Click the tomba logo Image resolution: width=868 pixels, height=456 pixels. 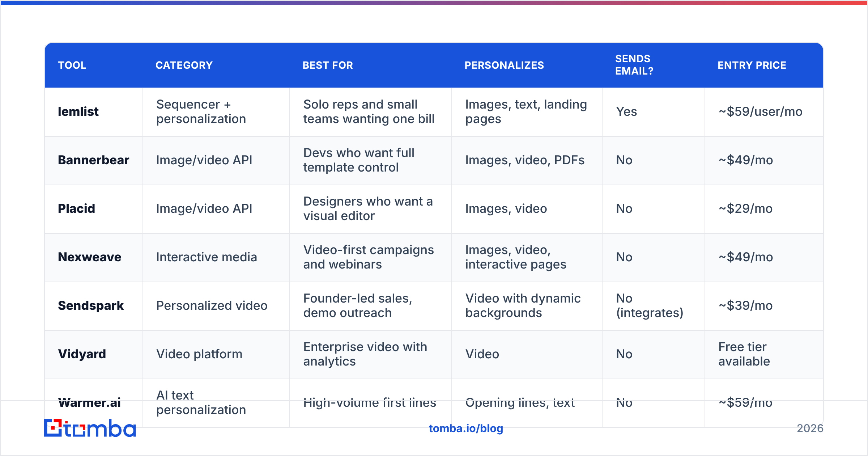click(90, 428)
